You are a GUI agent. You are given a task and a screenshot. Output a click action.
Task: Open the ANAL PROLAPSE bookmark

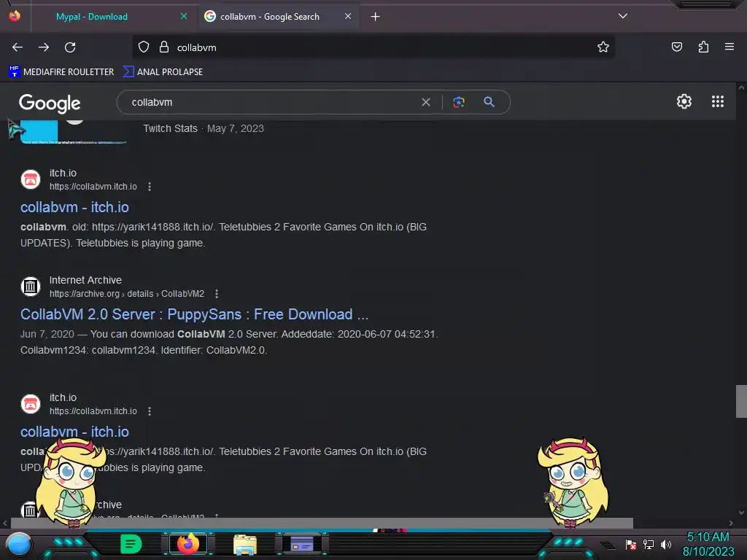click(x=163, y=72)
